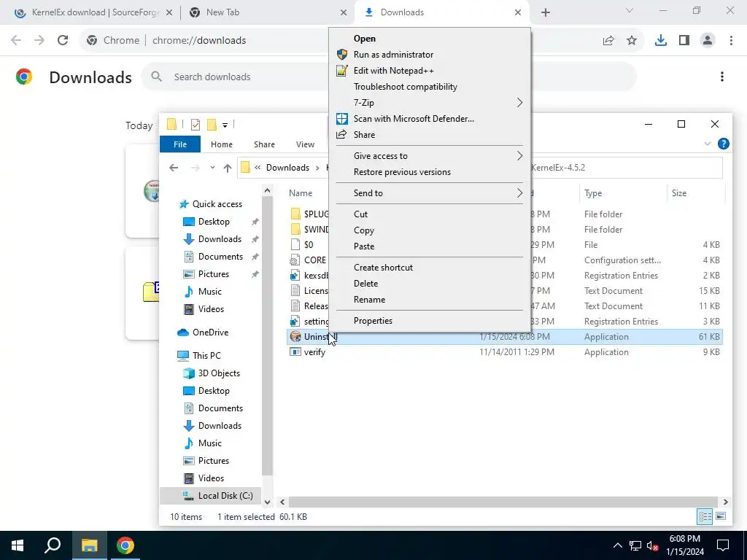Screen dimensions: 747x560
Task: Click Cut in the context menu
Action: point(360,214)
